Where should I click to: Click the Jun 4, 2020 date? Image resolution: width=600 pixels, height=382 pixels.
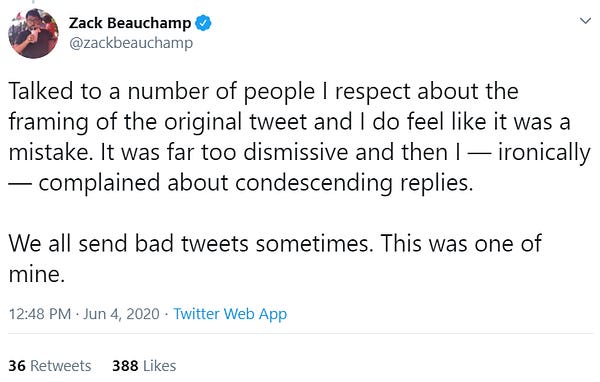click(x=121, y=314)
